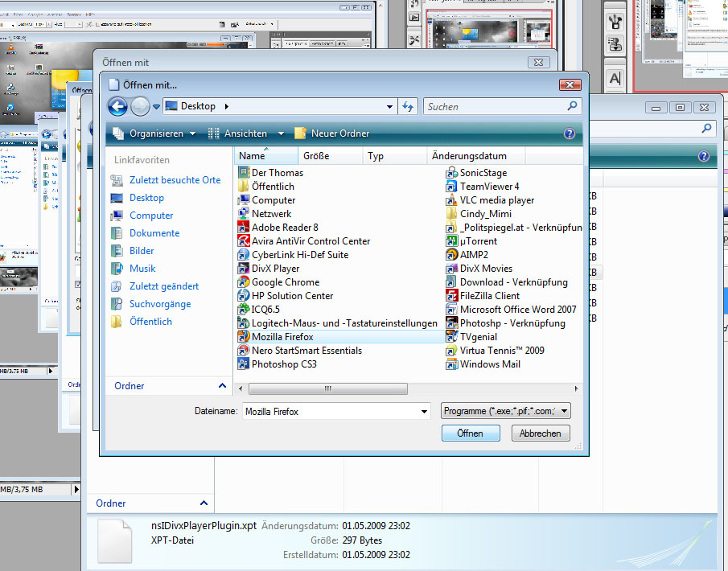Select Logitech-Maus- und -Tastatureinstellungen entry

point(338,323)
